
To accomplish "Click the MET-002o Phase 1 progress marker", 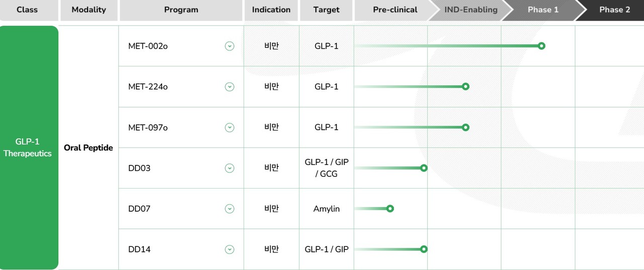I will coord(541,46).
